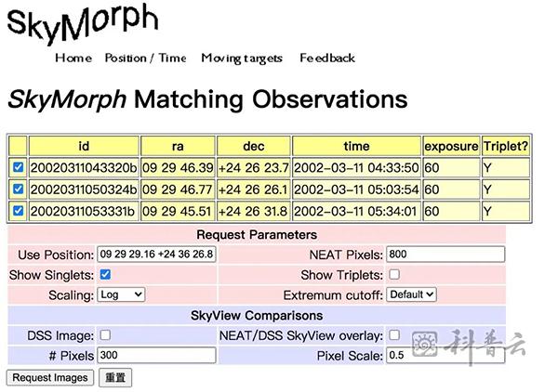This screenshot has height=392, width=558.
Task: Click the ra cell 09 29 46.77
Action: click(x=178, y=189)
